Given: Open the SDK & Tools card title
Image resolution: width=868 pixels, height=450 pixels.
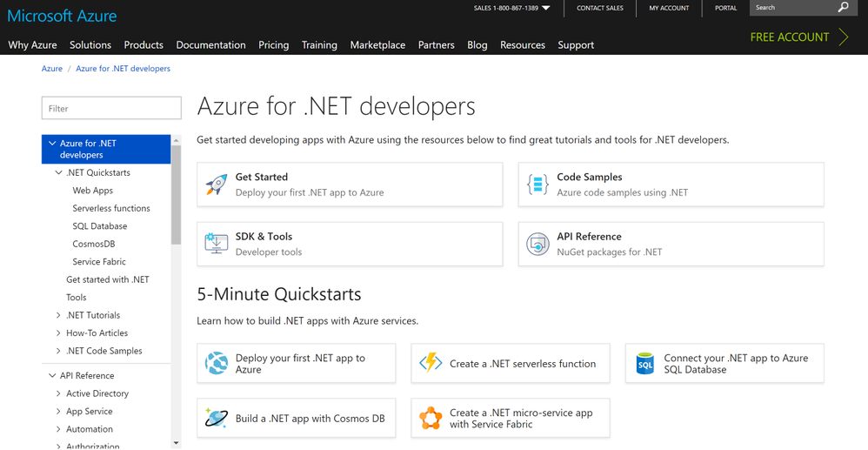Looking at the screenshot, I should pyautogui.click(x=264, y=236).
